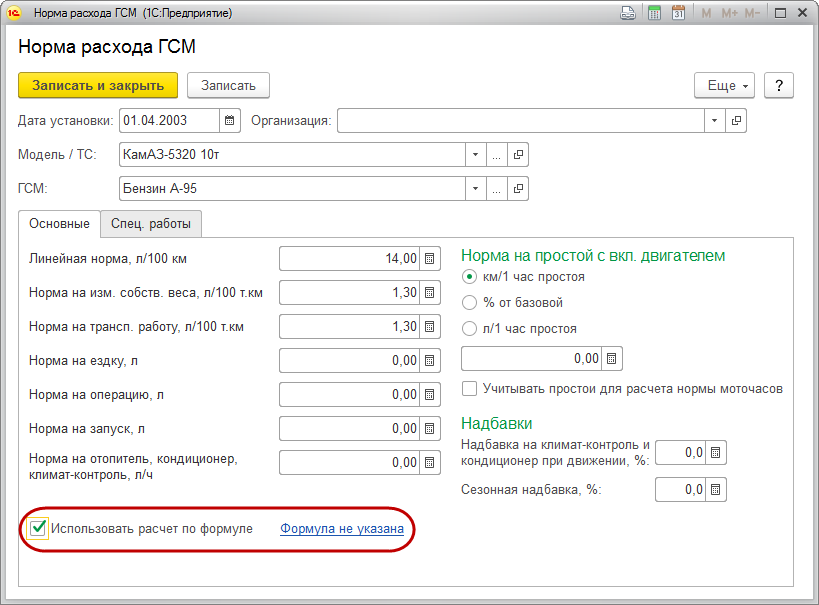Click the Линейная норма value field
This screenshot has height=605, width=819.
pos(350,259)
